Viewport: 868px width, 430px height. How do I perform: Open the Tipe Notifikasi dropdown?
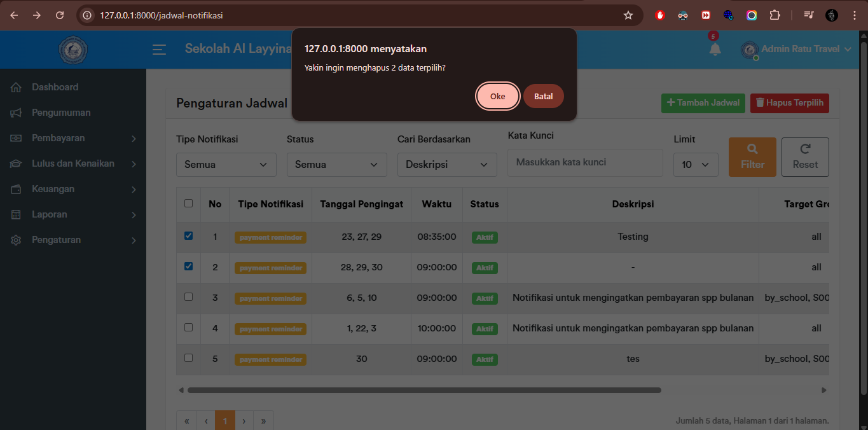tap(226, 164)
